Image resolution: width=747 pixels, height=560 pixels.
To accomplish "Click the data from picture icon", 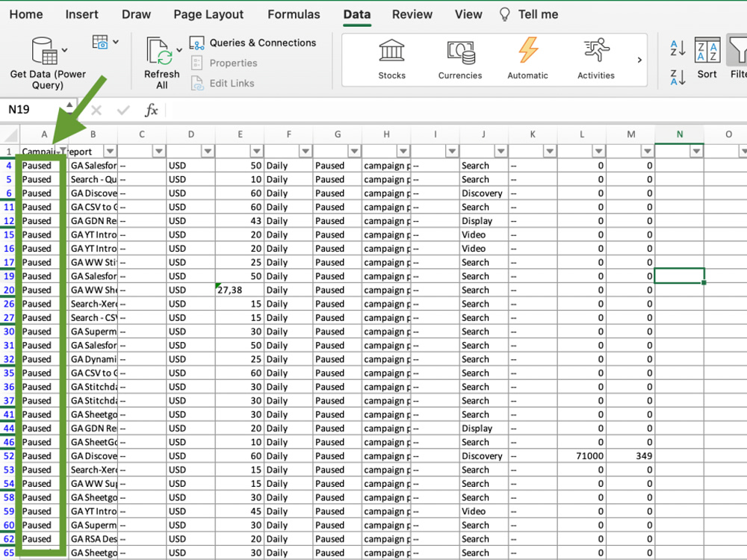I will tap(100, 42).
